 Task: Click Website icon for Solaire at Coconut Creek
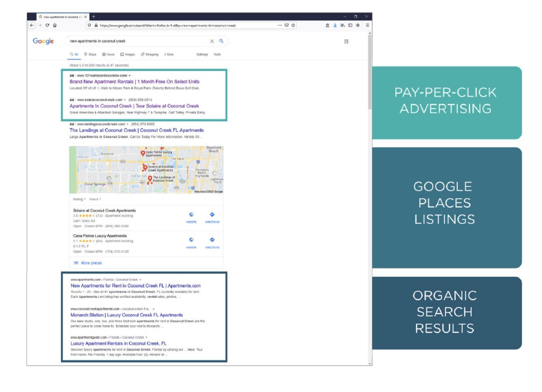pos(191,217)
